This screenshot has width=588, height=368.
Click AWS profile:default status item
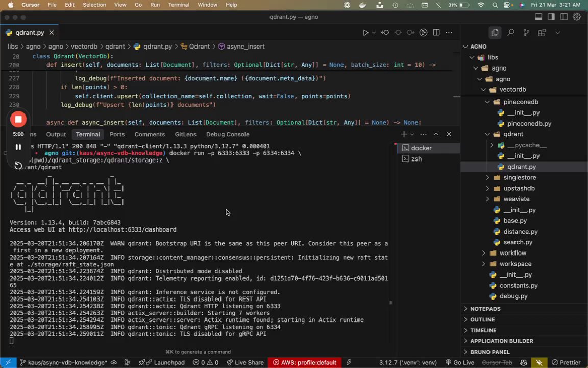click(x=305, y=363)
